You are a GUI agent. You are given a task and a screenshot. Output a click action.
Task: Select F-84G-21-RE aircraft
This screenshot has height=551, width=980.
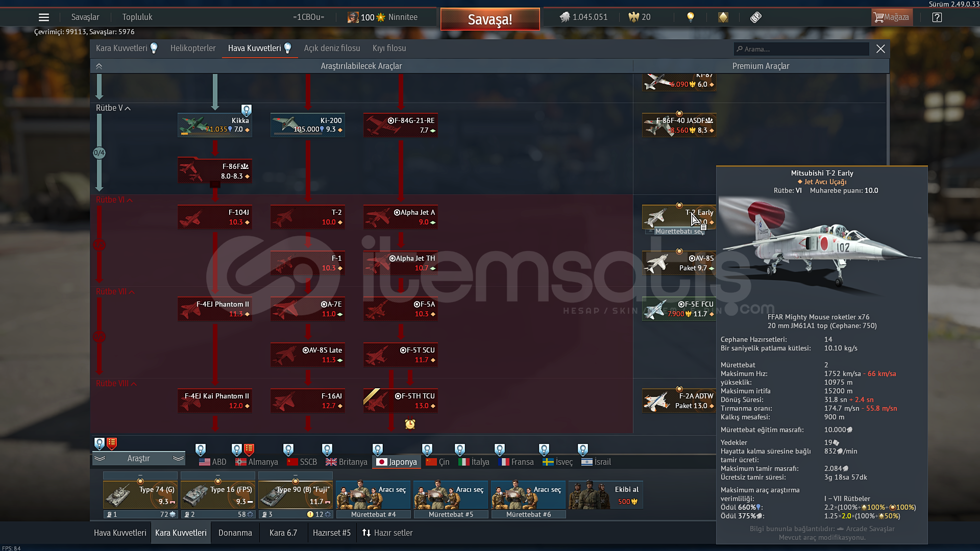pyautogui.click(x=401, y=125)
